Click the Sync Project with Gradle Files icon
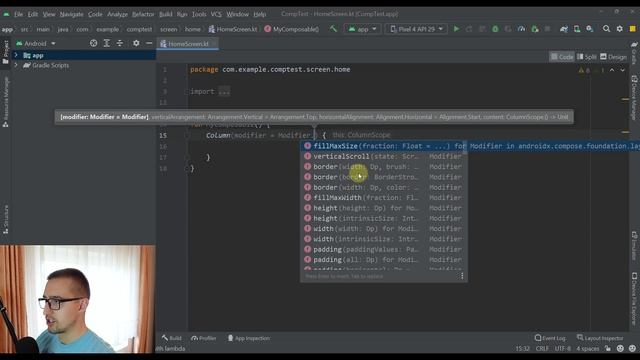This screenshot has width=640, height=360. coord(564,29)
